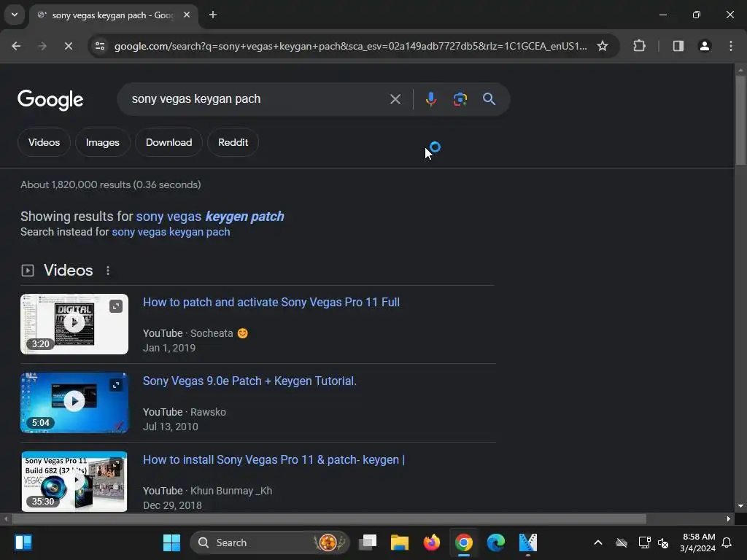Select the Download filter chip
The height and width of the screenshot is (560, 747).
[x=169, y=142]
